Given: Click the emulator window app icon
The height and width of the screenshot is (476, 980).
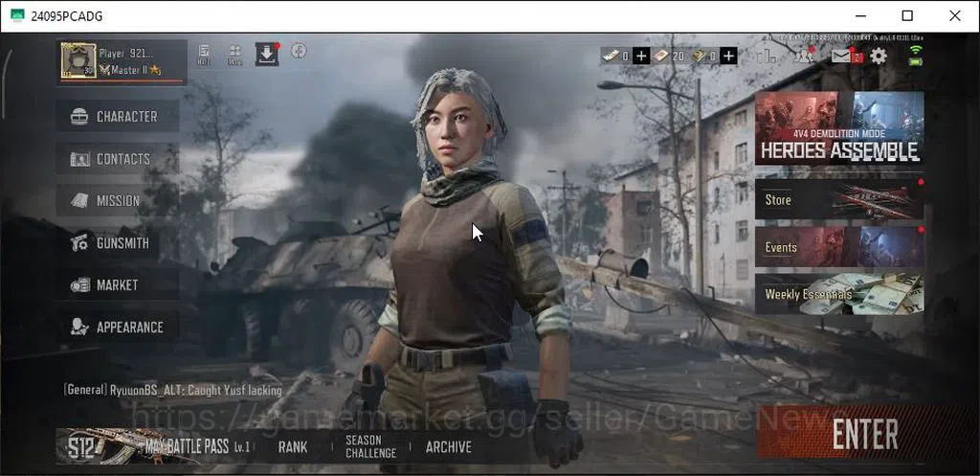Looking at the screenshot, I should pos(17,15).
